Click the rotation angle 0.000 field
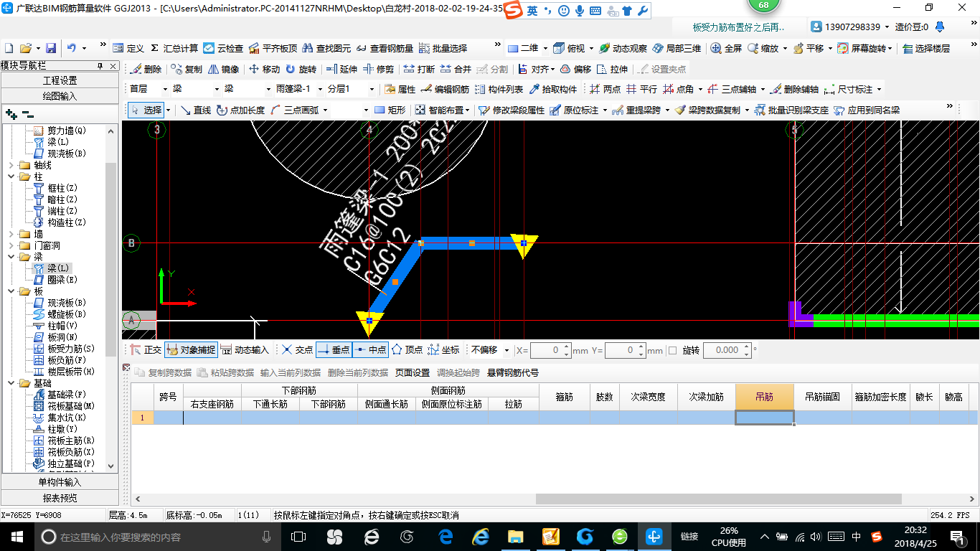This screenshot has height=551, width=980. [727, 350]
